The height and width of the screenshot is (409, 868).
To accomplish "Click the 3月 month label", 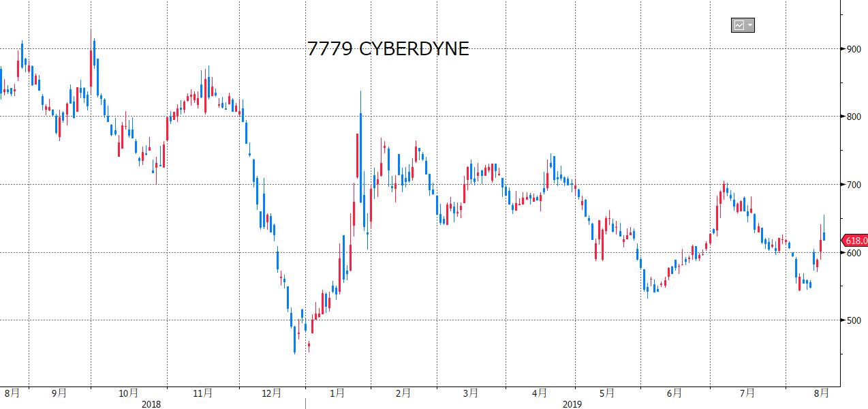I will (470, 393).
